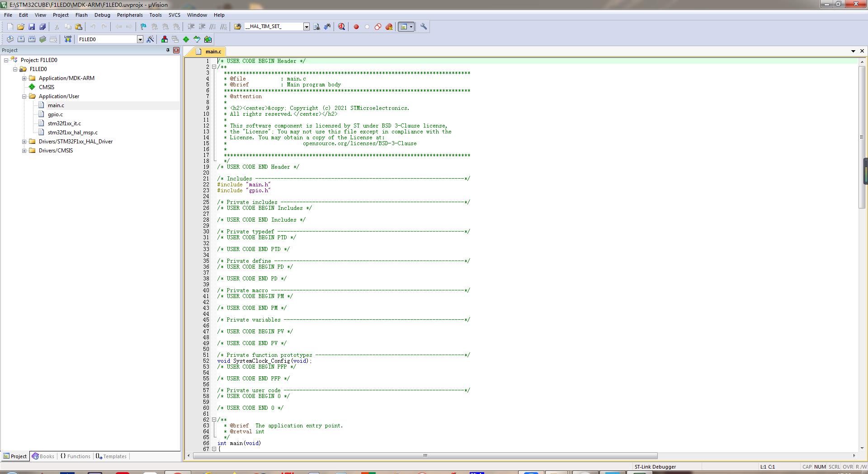The height and width of the screenshot is (474, 868).
Task: Switch to the Templates panel tab
Action: pyautogui.click(x=111, y=456)
